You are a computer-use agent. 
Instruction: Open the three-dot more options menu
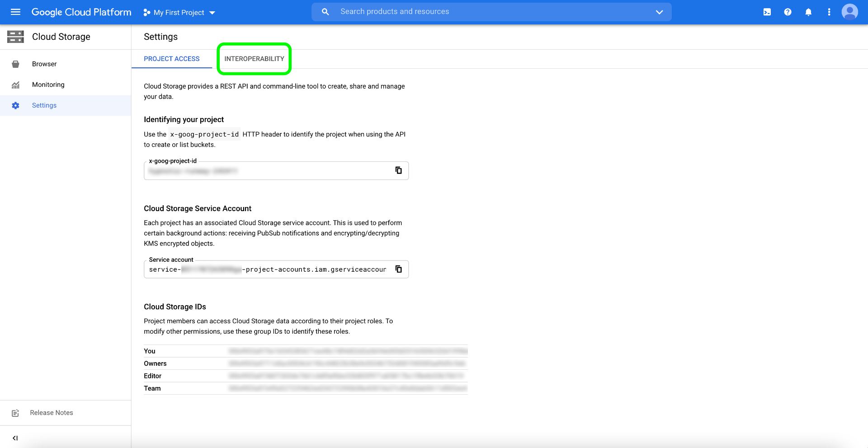[829, 12]
